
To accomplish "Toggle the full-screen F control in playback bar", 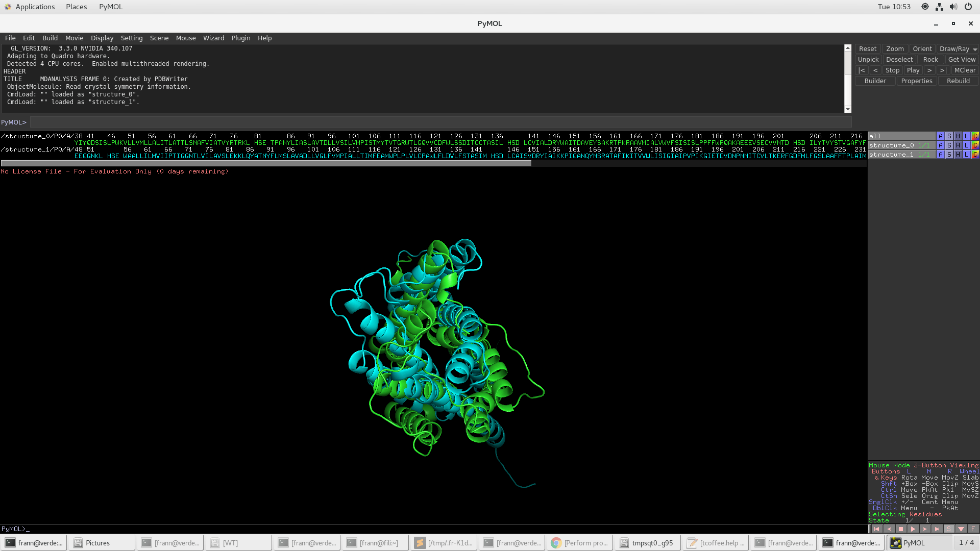I will (974, 530).
